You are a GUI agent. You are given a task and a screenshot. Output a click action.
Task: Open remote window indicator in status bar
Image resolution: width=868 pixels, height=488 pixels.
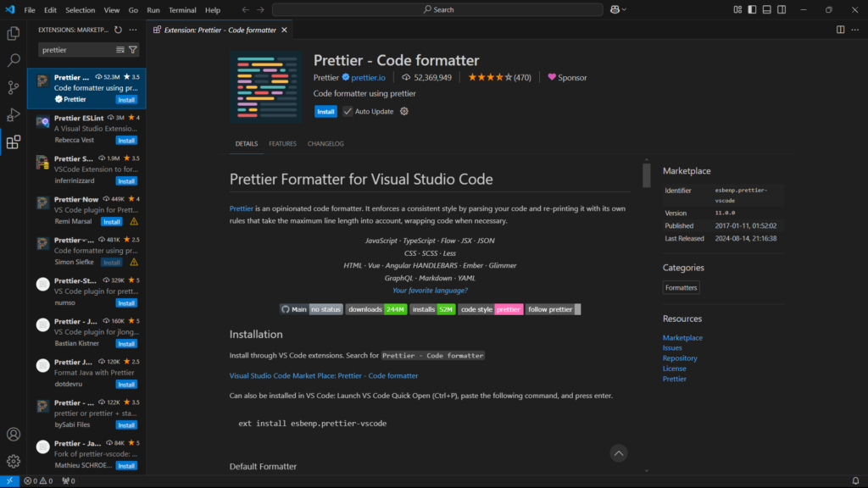(x=9, y=481)
